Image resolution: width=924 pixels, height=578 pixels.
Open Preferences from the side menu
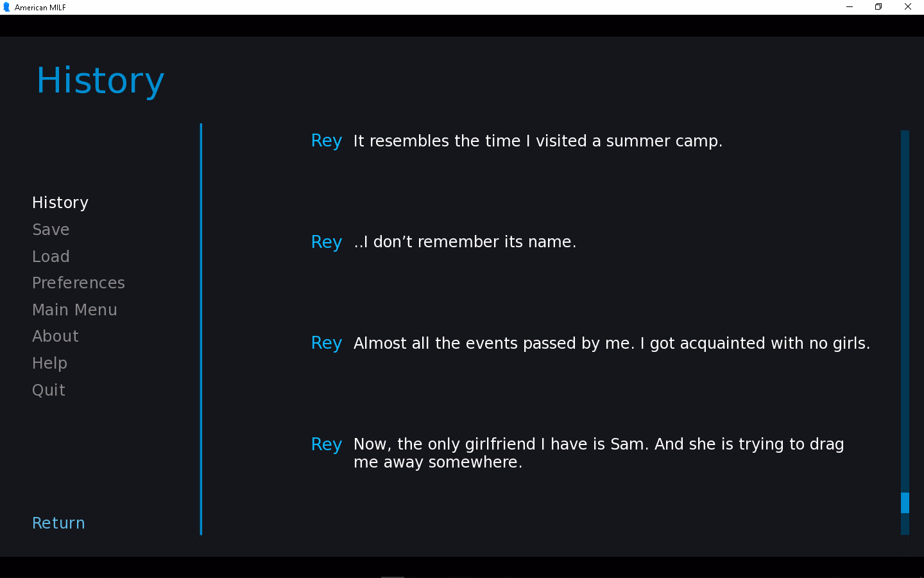click(78, 283)
